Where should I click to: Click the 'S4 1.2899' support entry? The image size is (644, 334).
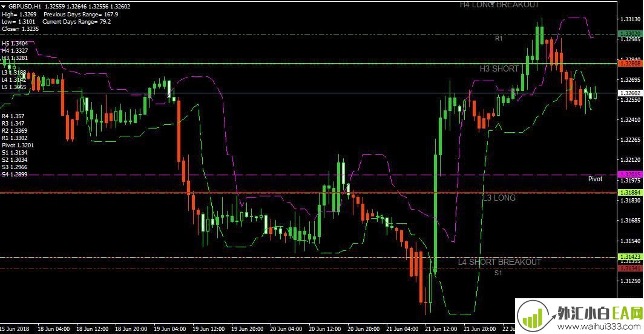(15, 175)
